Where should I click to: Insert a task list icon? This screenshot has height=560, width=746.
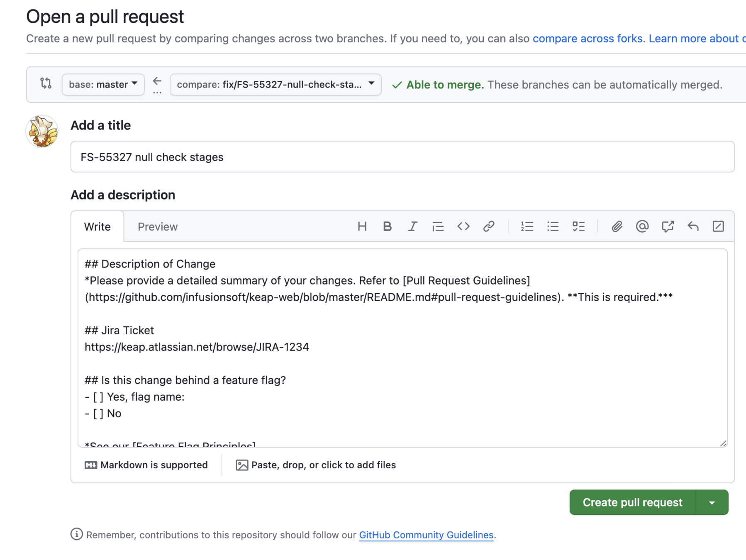coord(578,226)
